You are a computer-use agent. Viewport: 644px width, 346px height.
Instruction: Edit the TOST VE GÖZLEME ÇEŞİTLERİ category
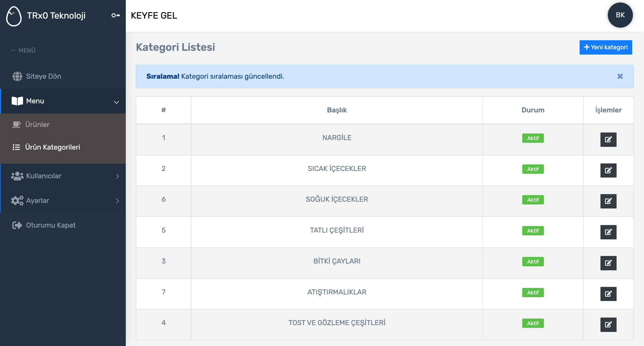click(608, 325)
